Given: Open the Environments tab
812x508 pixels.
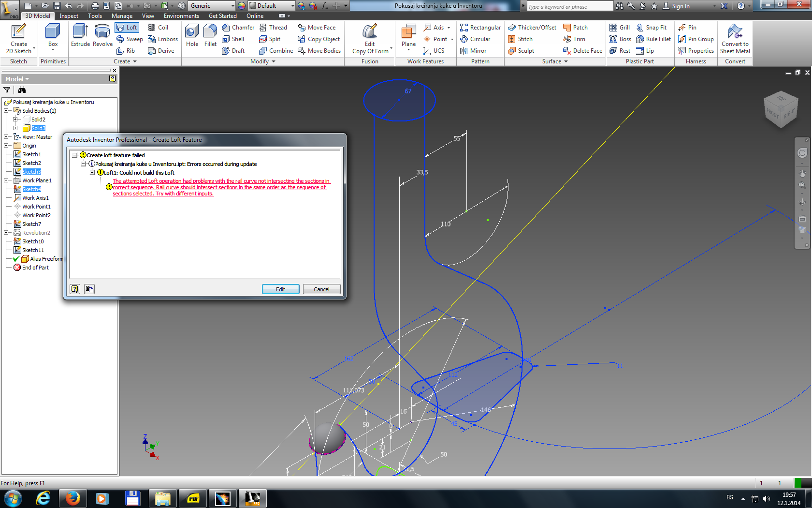Looking at the screenshot, I should [x=181, y=16].
